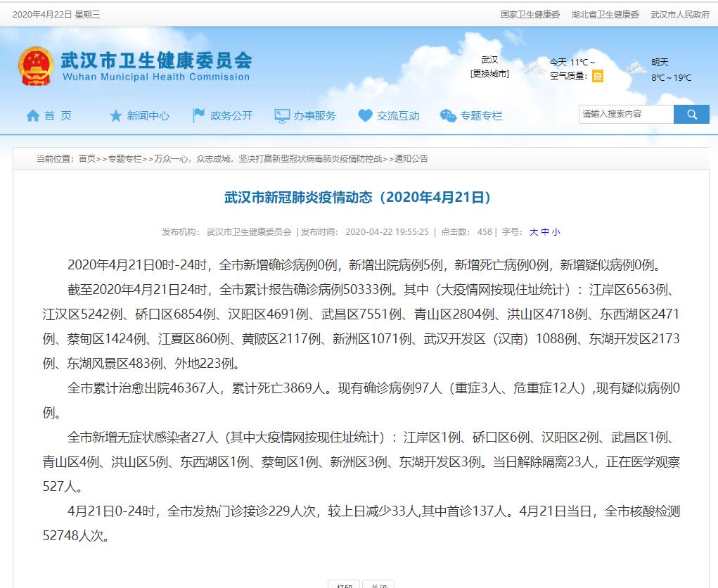Select 通知公告 in the breadcrumb
The image size is (718, 588).
(x=411, y=159)
